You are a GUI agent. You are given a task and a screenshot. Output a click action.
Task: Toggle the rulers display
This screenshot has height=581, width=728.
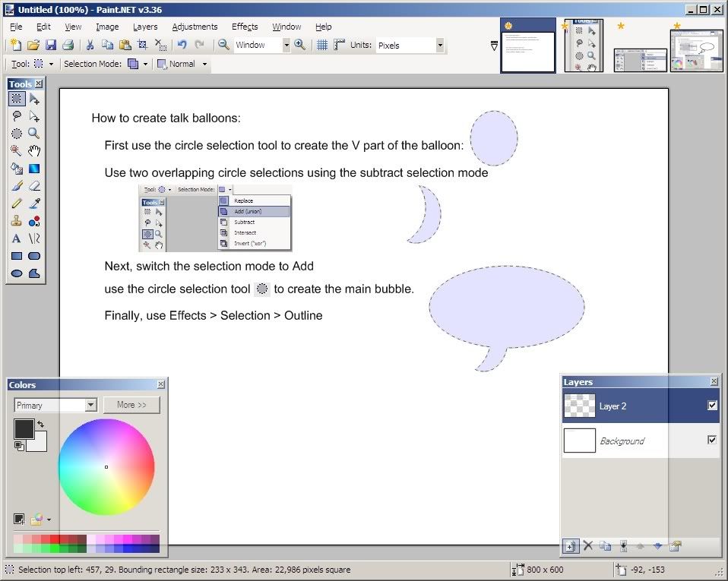[x=340, y=45]
